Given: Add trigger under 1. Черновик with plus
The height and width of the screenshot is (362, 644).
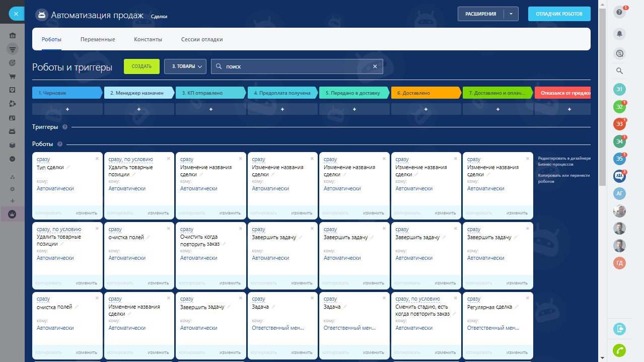Looking at the screenshot, I should [x=67, y=109].
